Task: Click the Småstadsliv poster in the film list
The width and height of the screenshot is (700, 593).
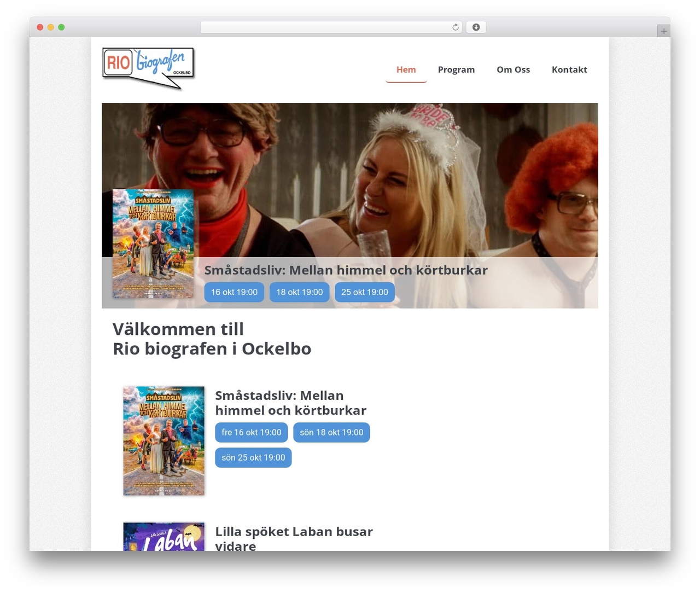Action: (x=164, y=441)
